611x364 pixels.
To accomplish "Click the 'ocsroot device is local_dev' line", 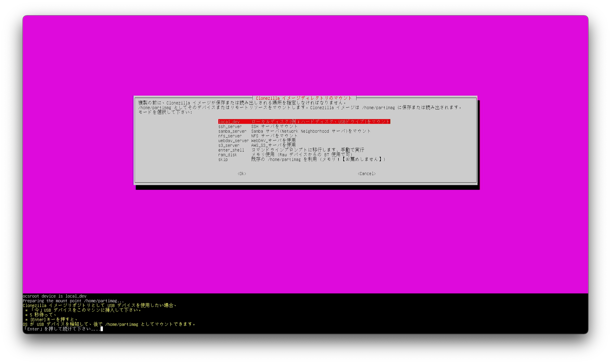I will click(x=55, y=296).
